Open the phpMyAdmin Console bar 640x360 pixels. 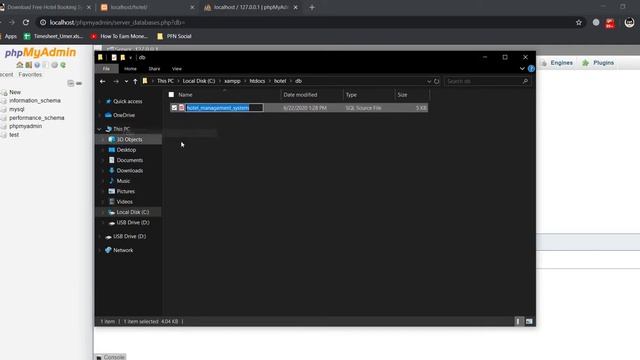point(110,357)
